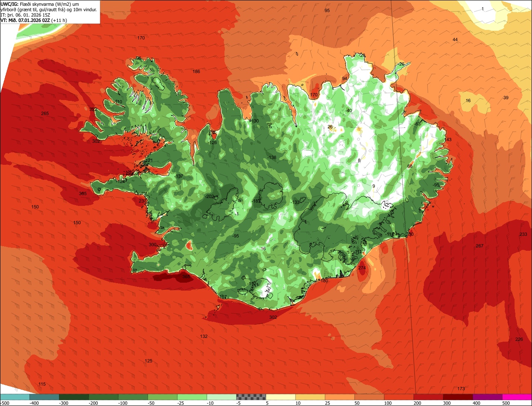The width and height of the screenshot is (532, 406).
Task: Click the '226' value in the lower east ocean
Action: click(x=519, y=339)
